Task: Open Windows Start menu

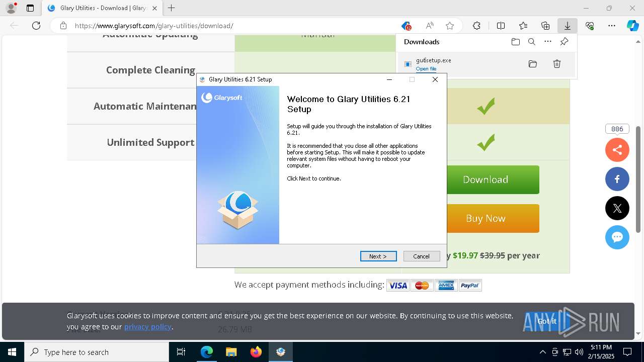Action: click(12, 352)
